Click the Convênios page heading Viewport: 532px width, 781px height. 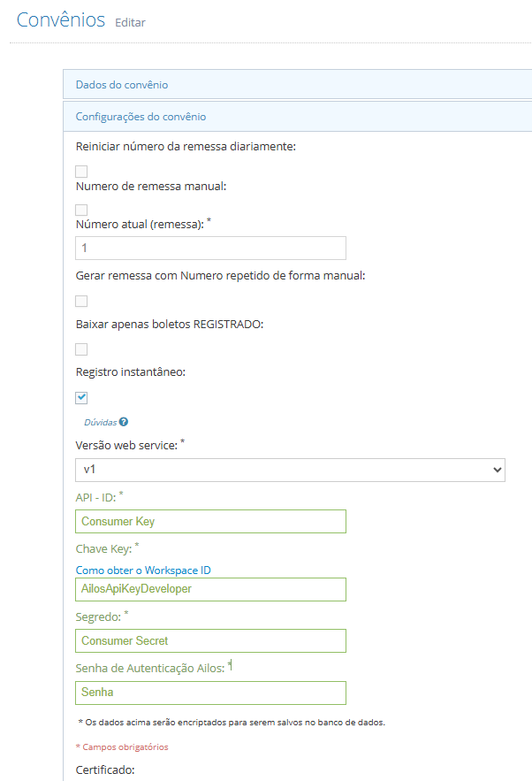(x=61, y=20)
